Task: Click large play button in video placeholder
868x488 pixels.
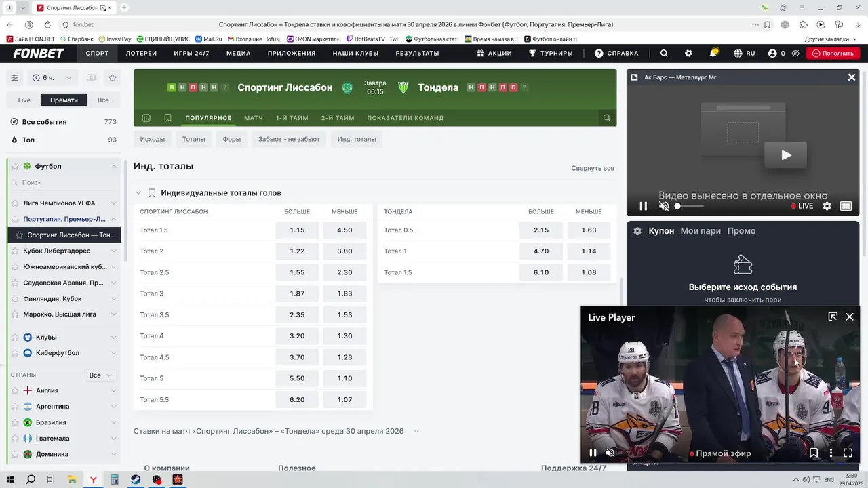Action: 786,155
